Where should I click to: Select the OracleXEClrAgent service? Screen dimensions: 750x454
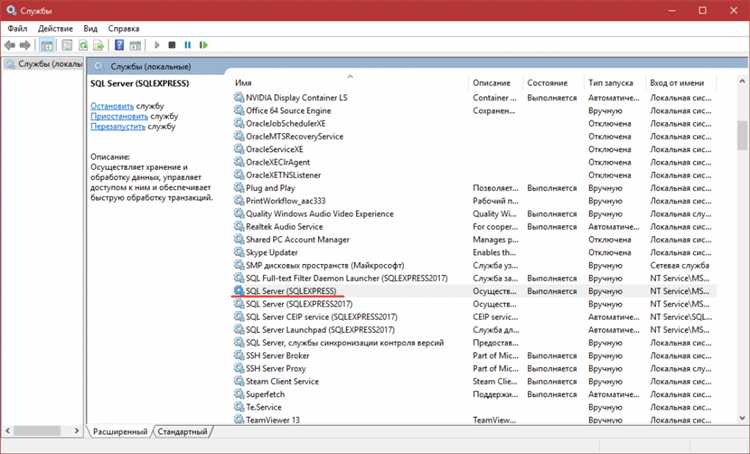(474, 162)
